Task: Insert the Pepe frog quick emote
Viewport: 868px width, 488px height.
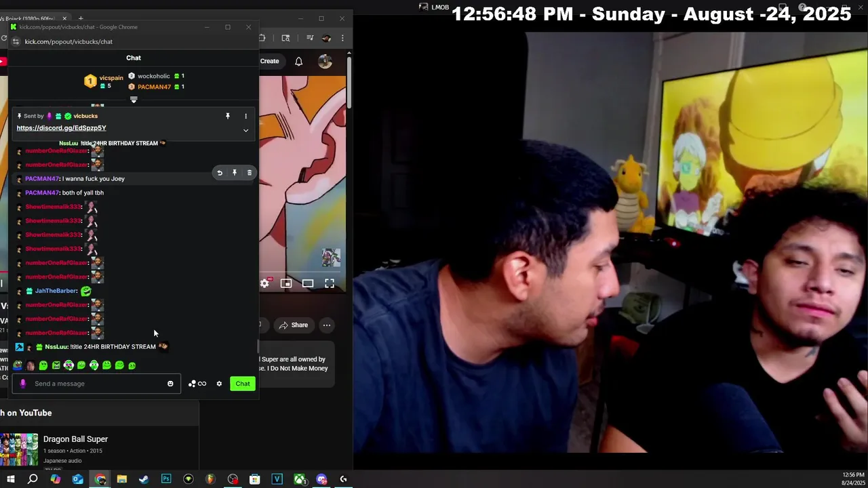Action: click(x=18, y=365)
